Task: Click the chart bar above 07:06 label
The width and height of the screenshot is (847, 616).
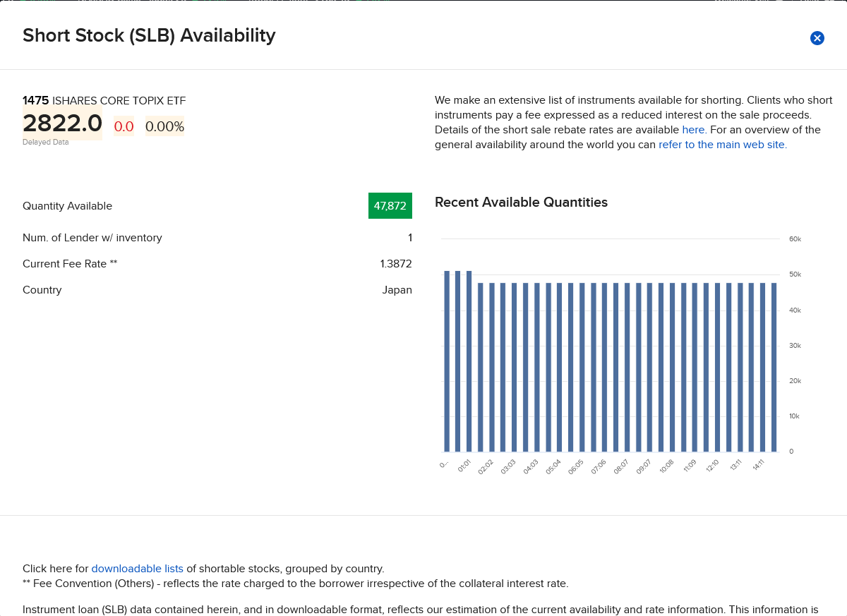Action: tap(604, 367)
